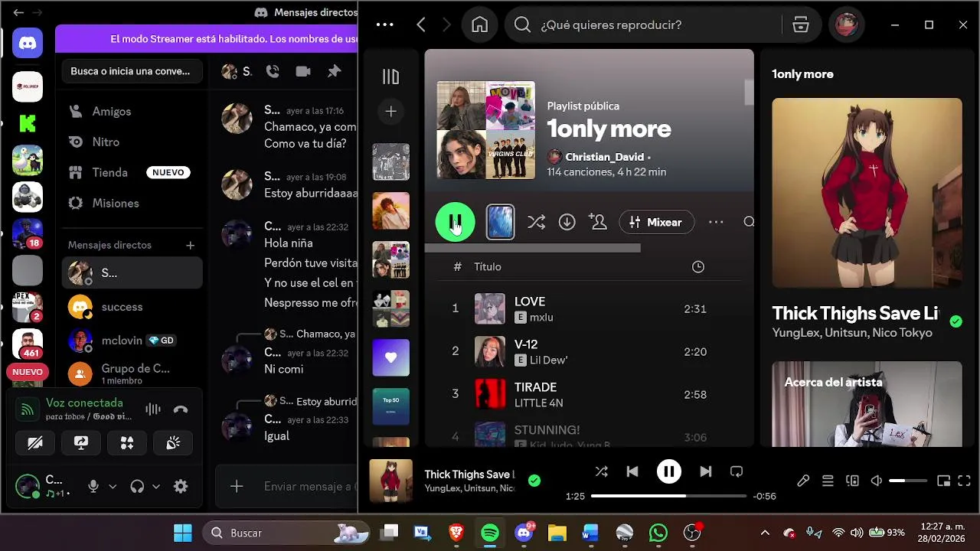Enter Spotify fullscreen mode

965,481
